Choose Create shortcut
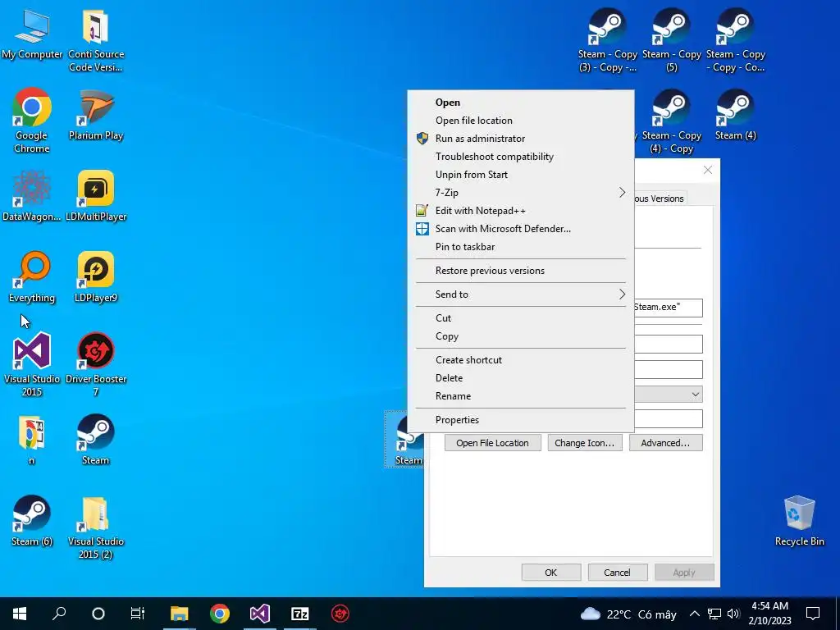The height and width of the screenshot is (630, 840). [x=521, y=360]
